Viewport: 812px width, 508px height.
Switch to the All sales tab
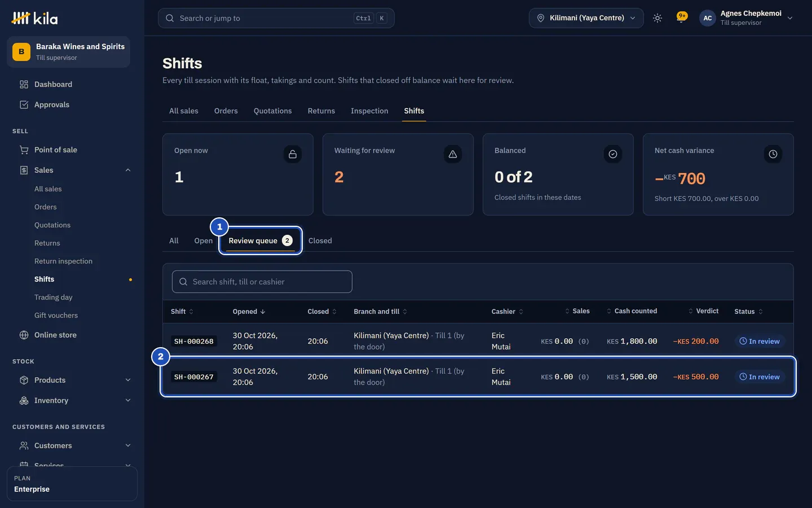click(184, 111)
